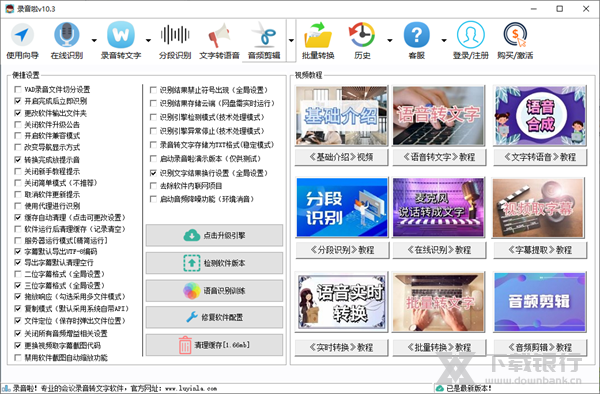The image size is (600, 394).
Task: Expand dropdown arrow next to 音频剪辑
Action: coord(291,41)
